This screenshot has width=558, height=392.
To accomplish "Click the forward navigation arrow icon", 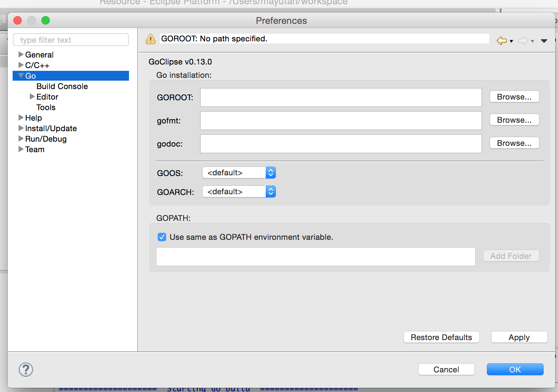I will [523, 41].
